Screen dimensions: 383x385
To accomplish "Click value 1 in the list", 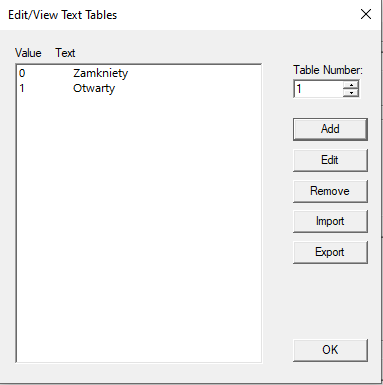I will point(22,88).
